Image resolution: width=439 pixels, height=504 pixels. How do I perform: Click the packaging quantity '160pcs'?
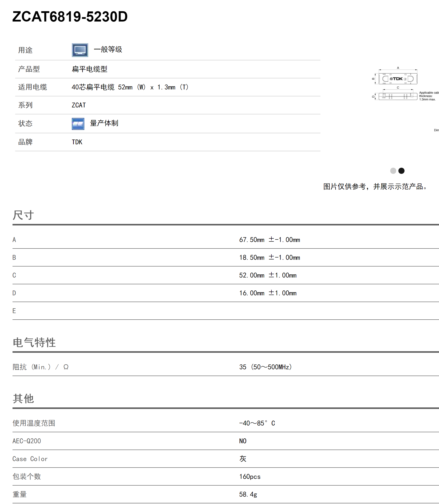tap(250, 477)
